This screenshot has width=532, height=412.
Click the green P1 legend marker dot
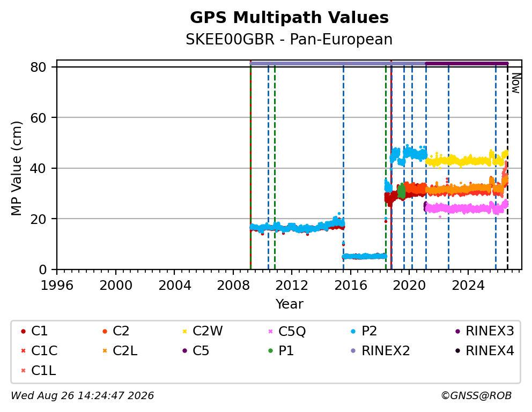coord(270,351)
